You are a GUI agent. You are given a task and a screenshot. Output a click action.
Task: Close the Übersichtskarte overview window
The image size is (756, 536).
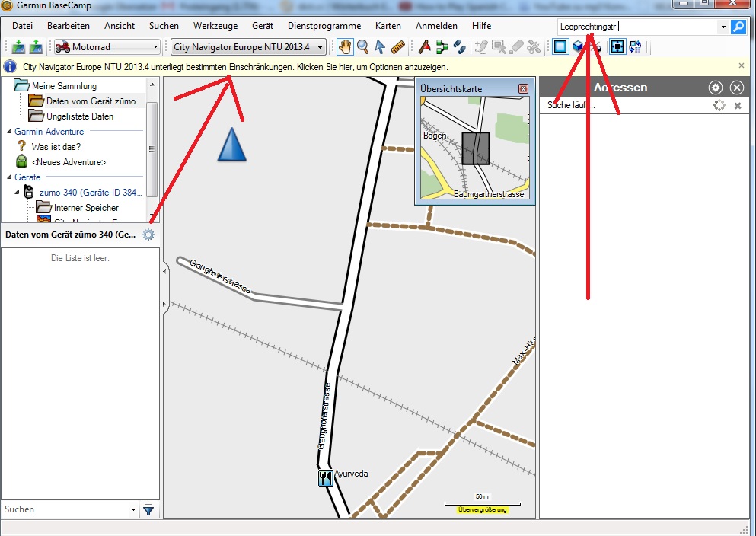click(523, 88)
